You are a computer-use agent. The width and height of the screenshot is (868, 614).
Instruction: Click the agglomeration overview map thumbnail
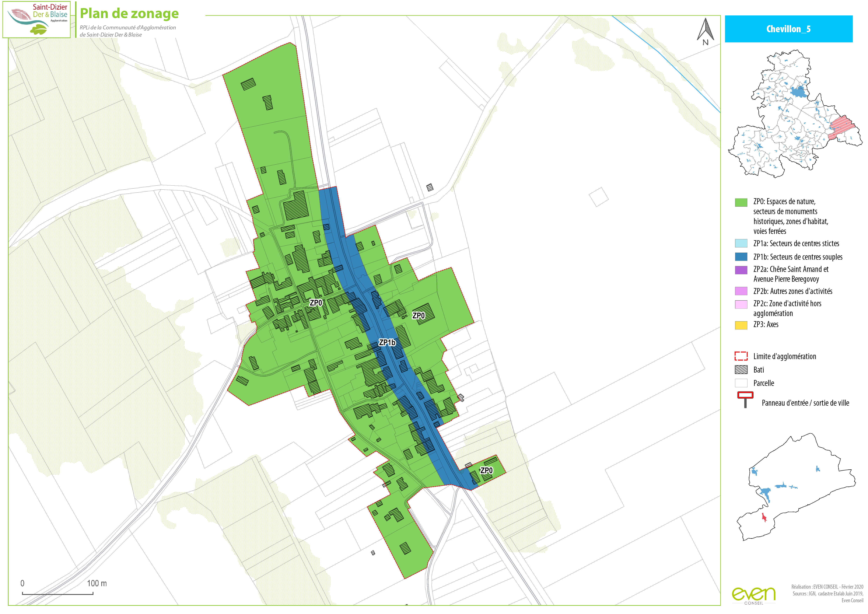coord(795,113)
